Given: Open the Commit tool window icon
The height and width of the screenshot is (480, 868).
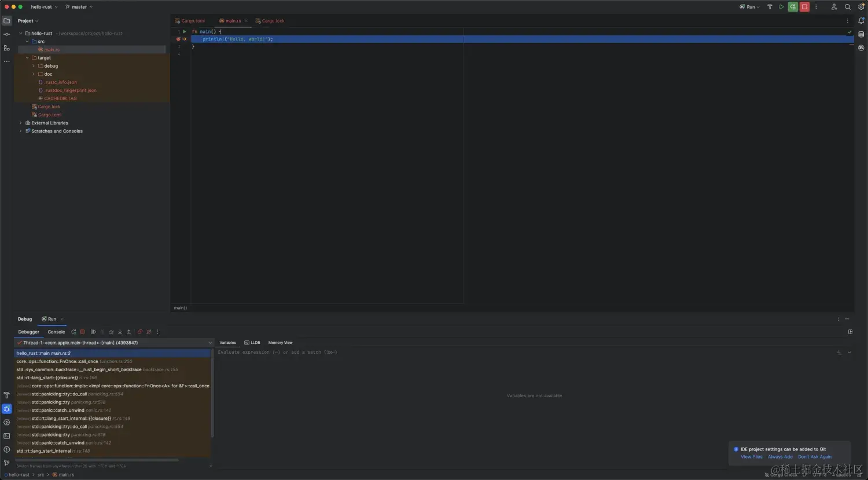Looking at the screenshot, I should (7, 35).
